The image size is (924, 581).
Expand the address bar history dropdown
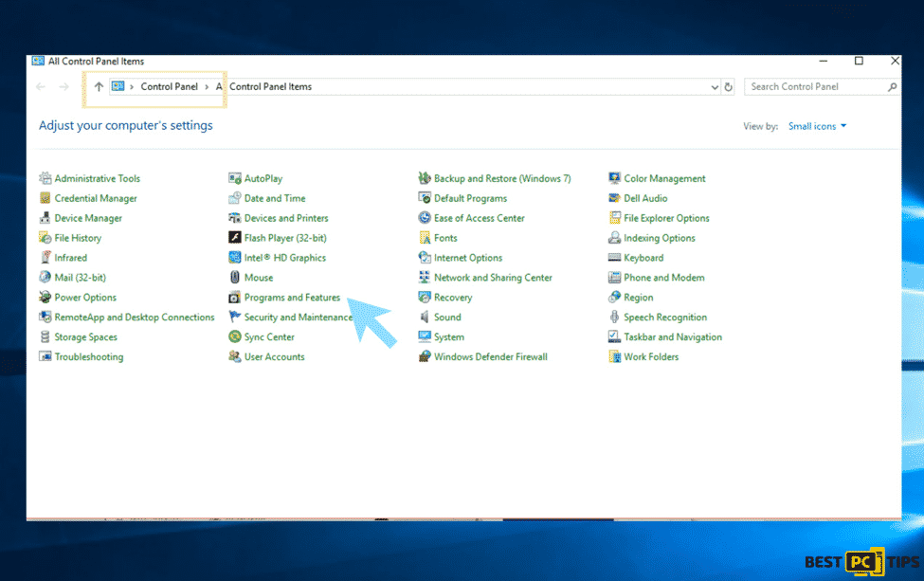(x=715, y=87)
